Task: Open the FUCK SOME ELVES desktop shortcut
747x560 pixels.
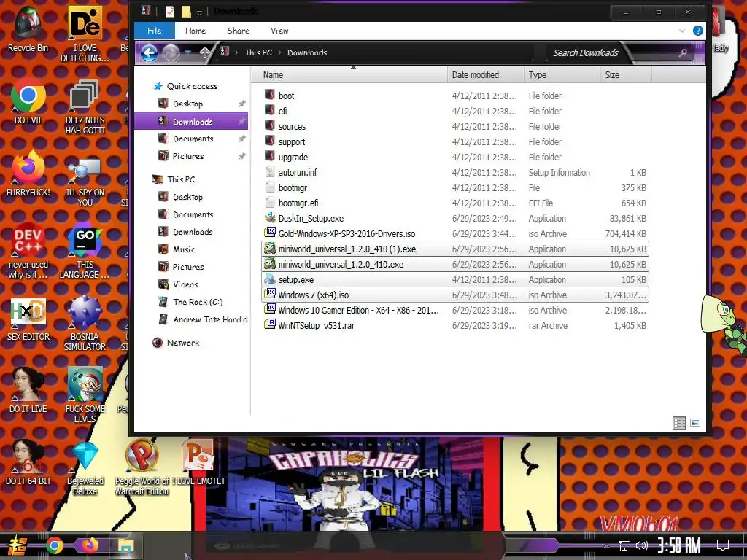Action: (85, 395)
